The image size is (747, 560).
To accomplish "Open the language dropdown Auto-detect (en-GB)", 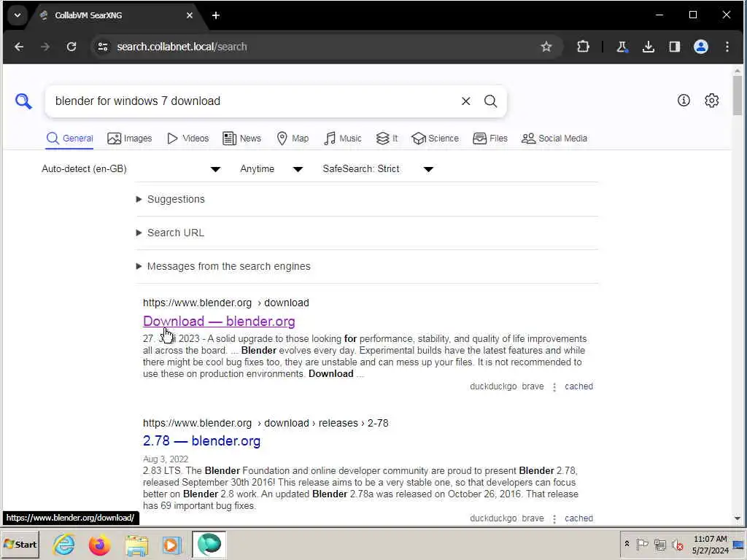I will point(131,169).
